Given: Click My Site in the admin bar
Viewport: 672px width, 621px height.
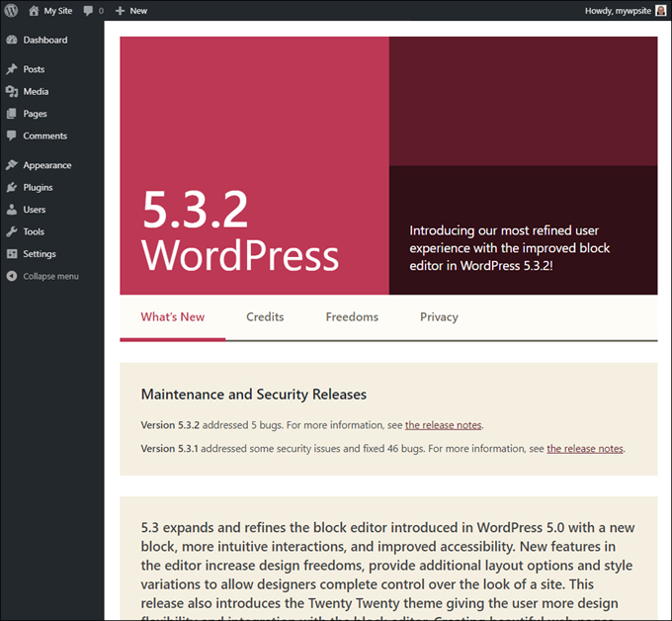Looking at the screenshot, I should [x=58, y=11].
